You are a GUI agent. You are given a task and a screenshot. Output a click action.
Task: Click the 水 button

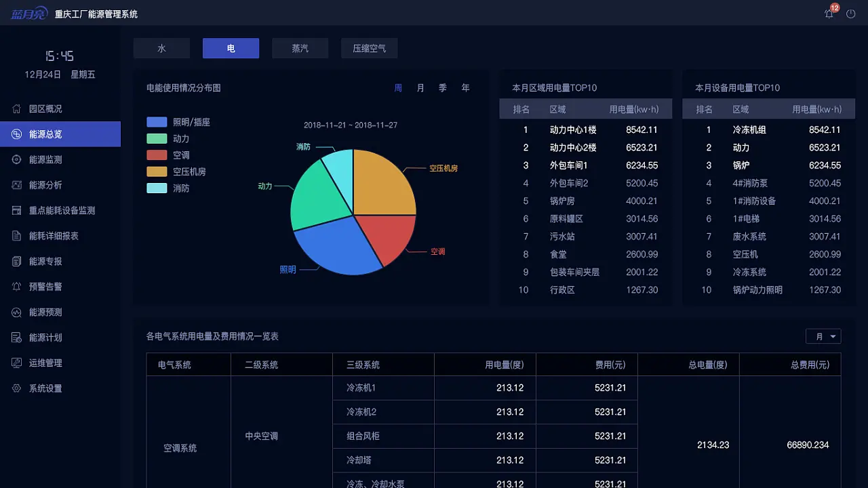point(161,48)
